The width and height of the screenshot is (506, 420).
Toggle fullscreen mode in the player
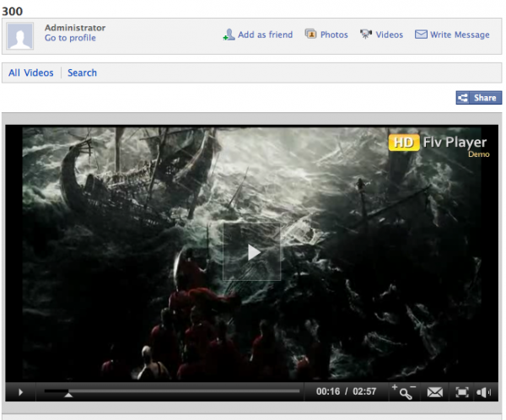click(x=462, y=392)
